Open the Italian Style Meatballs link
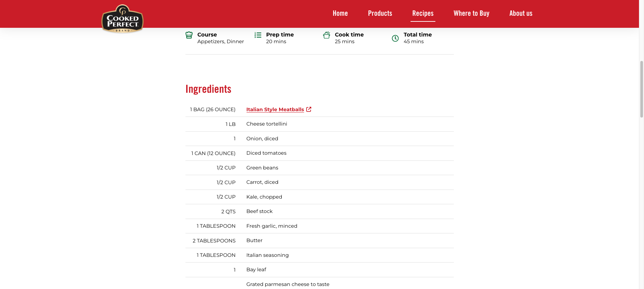The image size is (644, 289). coord(275,110)
